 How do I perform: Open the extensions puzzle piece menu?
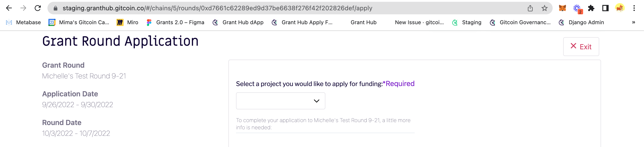pyautogui.click(x=591, y=8)
